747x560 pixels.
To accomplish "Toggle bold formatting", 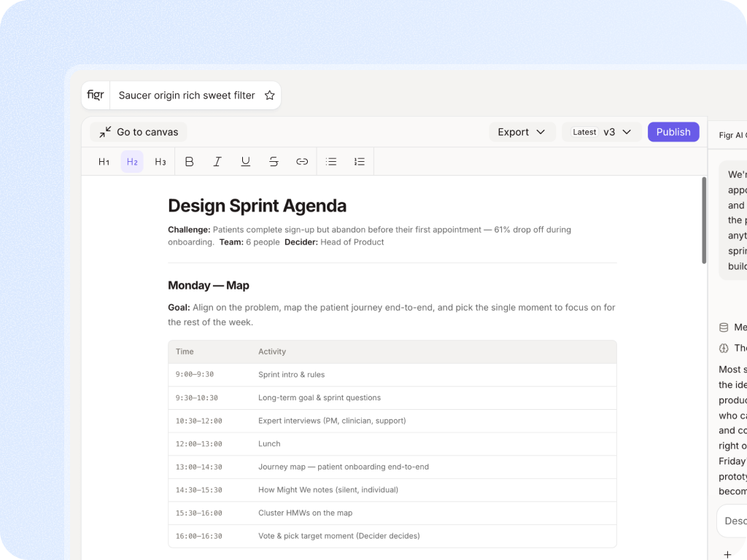I will click(x=189, y=162).
